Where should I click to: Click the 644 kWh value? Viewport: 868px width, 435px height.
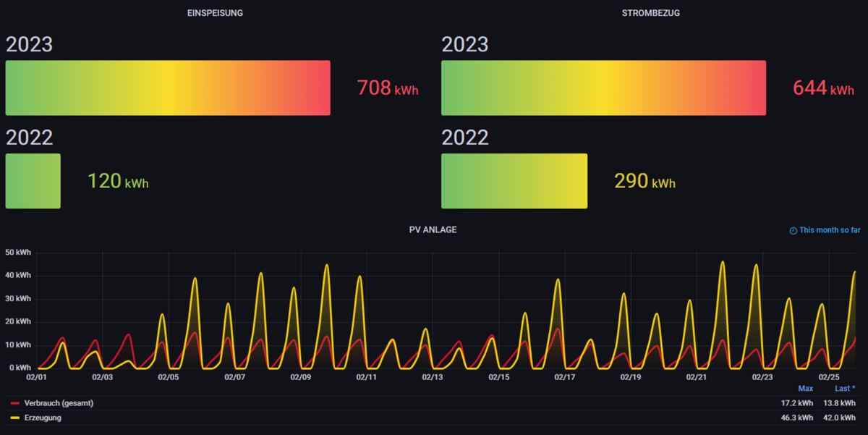pos(824,88)
